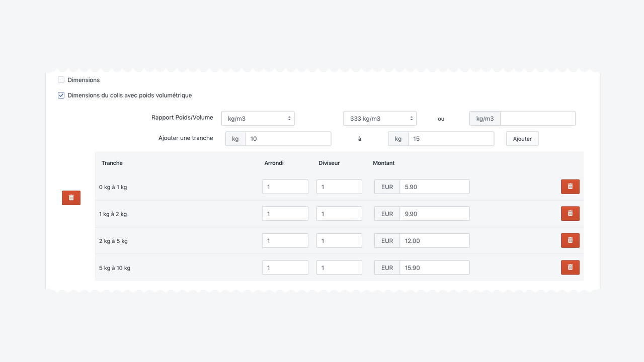Delete the 2 kg à 5 kg tranche row
This screenshot has width=644, height=362.
tap(570, 240)
